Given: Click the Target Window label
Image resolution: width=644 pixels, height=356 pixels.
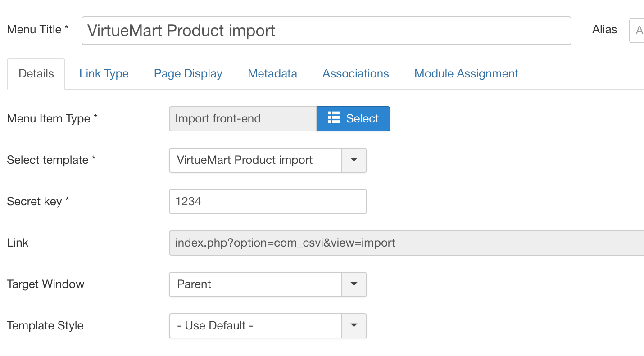Looking at the screenshot, I should (x=45, y=284).
